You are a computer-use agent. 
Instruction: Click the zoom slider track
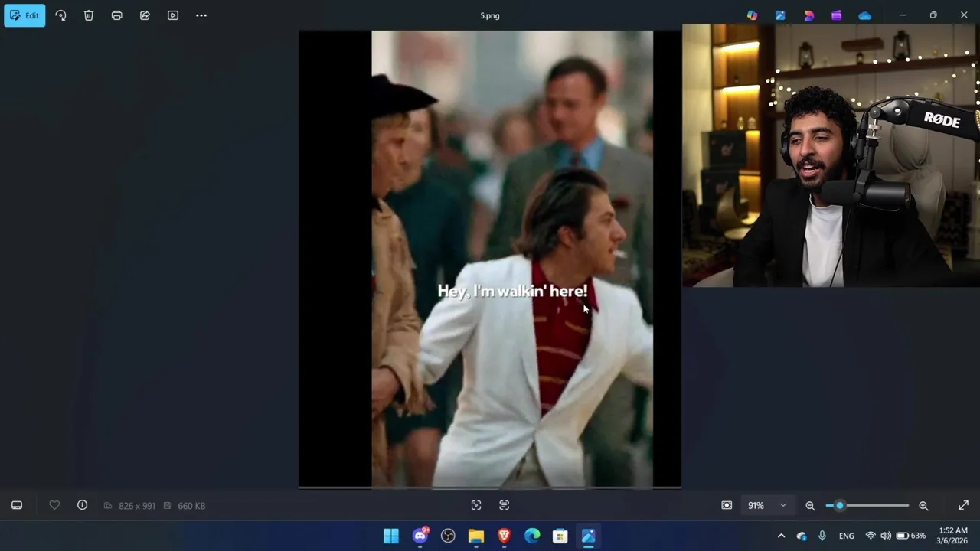[867, 506]
